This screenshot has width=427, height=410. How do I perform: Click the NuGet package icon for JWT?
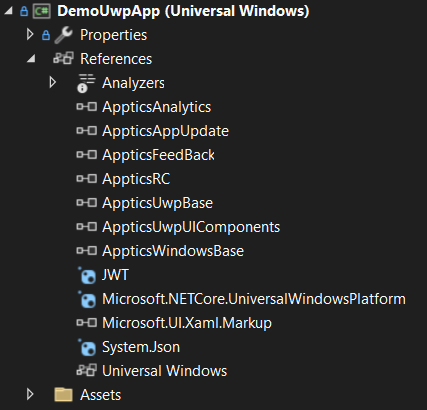(87, 275)
